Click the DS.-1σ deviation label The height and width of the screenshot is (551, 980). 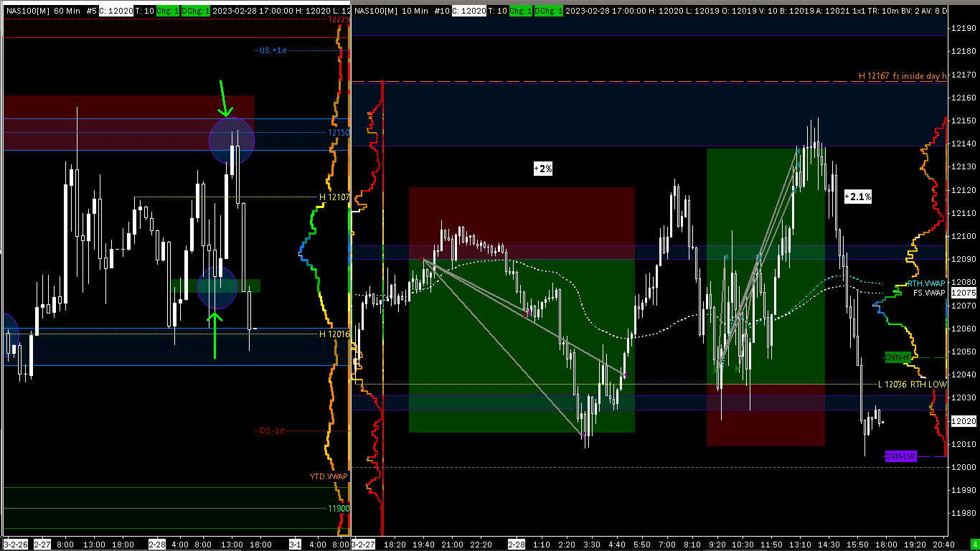(272, 430)
